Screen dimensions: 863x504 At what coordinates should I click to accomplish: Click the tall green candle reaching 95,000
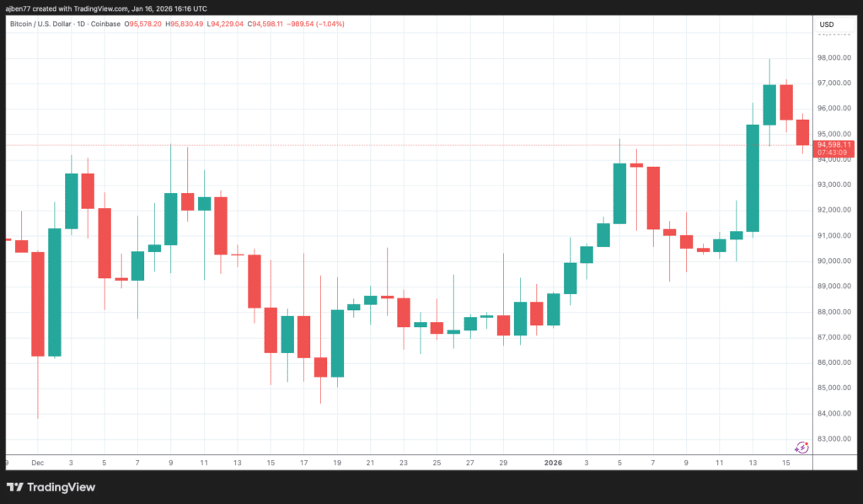click(x=753, y=177)
